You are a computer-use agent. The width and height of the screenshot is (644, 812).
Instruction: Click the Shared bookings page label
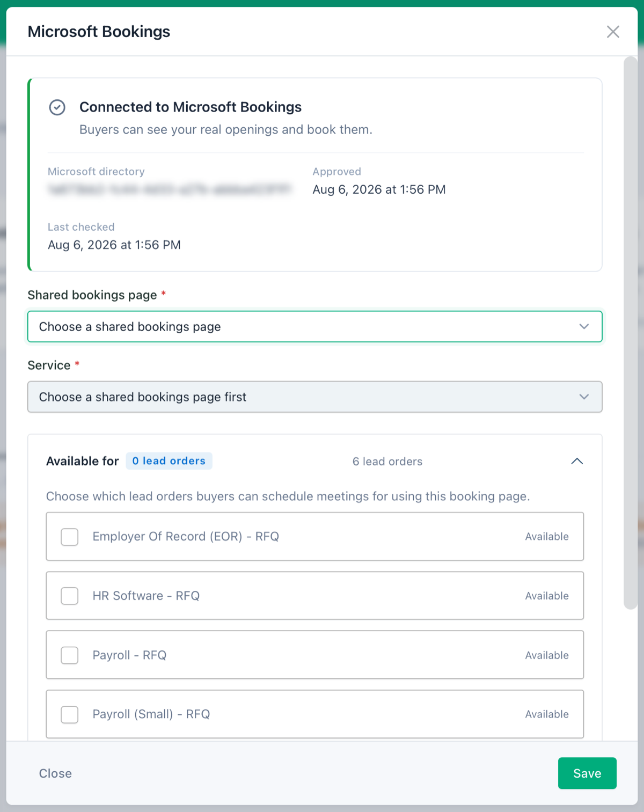click(x=92, y=295)
